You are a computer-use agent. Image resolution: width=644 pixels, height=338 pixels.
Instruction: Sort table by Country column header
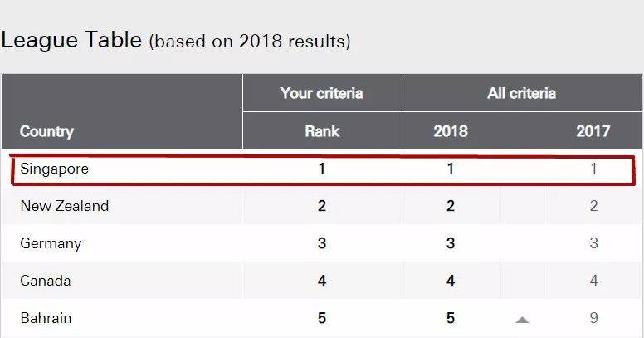click(x=46, y=131)
